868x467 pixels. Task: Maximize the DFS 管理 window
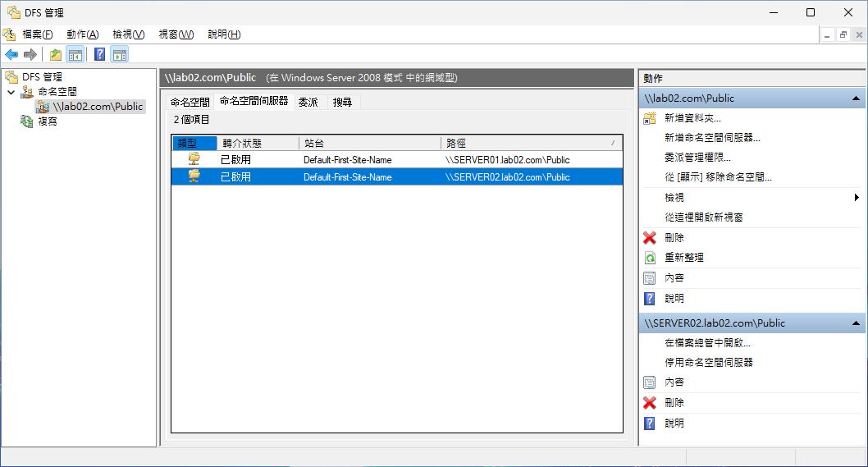811,12
